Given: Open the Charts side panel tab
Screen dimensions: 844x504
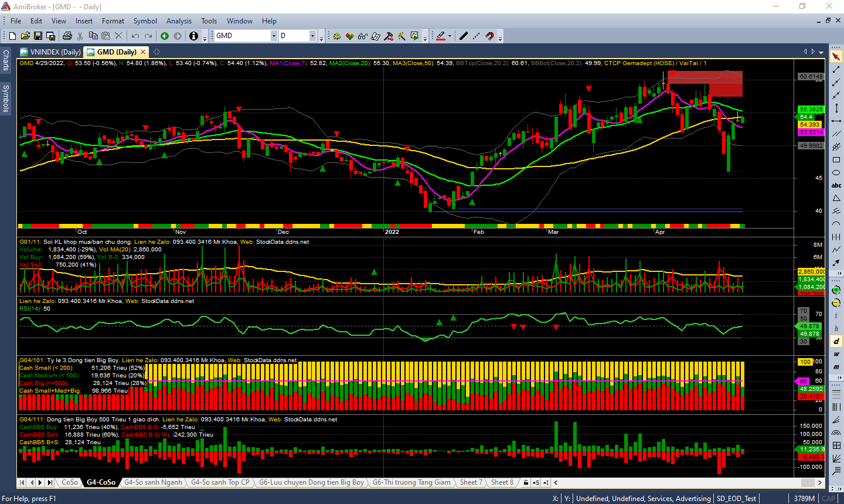Looking at the screenshot, I should tap(6, 60).
